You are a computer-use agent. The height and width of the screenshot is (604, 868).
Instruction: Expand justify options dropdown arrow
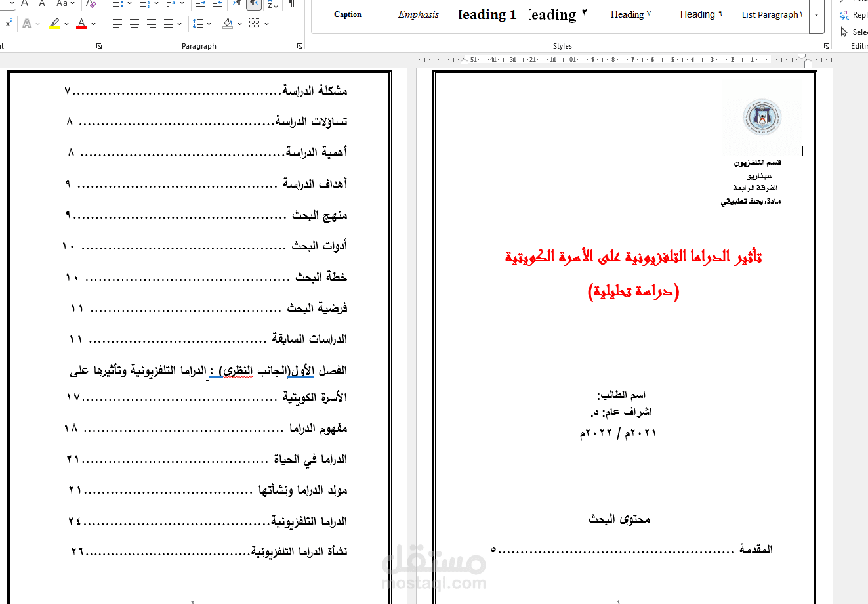[x=180, y=24]
